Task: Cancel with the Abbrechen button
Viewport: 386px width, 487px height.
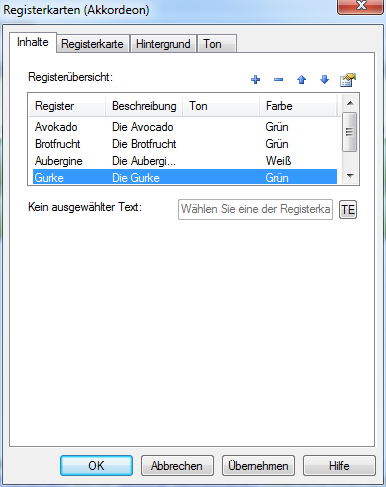Action: coord(177,466)
